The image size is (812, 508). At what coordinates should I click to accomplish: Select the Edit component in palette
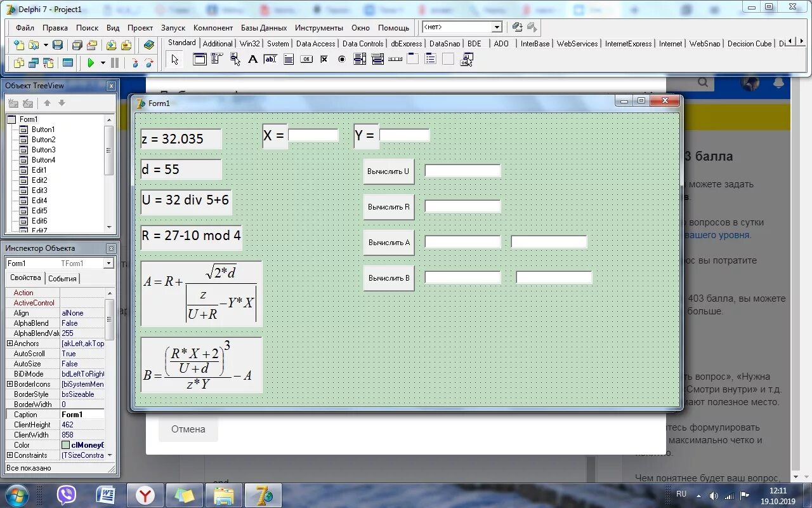(270, 59)
